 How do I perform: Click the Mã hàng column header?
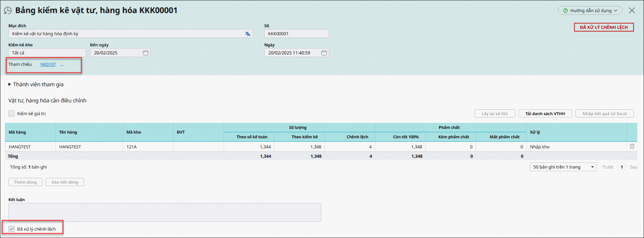pos(17,132)
